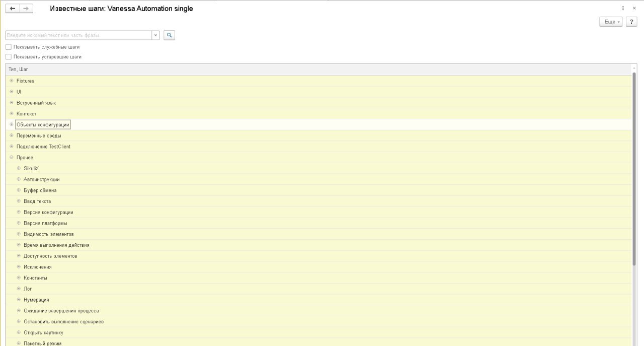Select the Ожидание завершения процесса row

pos(318,311)
